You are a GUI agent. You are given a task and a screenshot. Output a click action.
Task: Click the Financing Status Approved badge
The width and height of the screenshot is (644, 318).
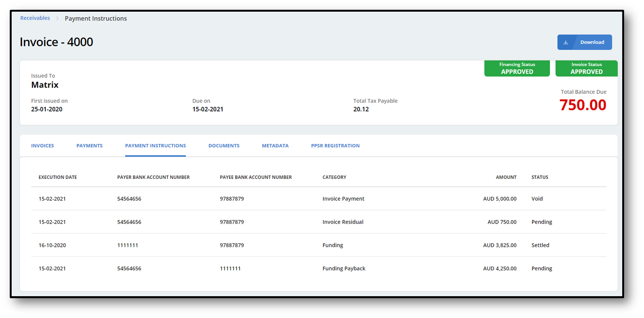tap(517, 68)
